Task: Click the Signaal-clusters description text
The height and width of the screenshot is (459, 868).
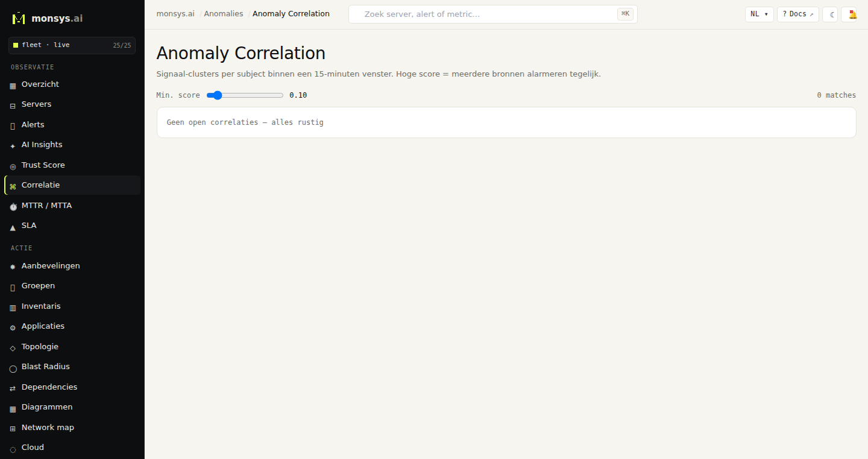Action: [x=379, y=74]
